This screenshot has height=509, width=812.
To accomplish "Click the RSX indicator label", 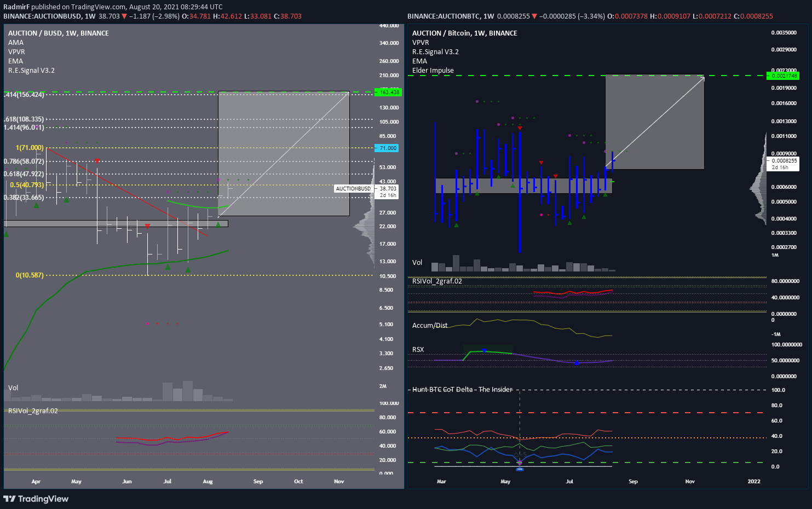I will (x=418, y=350).
